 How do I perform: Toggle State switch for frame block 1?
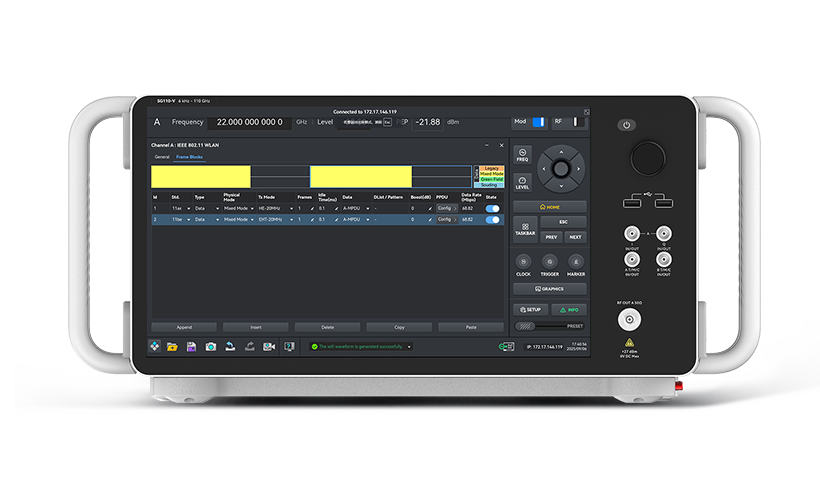492,208
